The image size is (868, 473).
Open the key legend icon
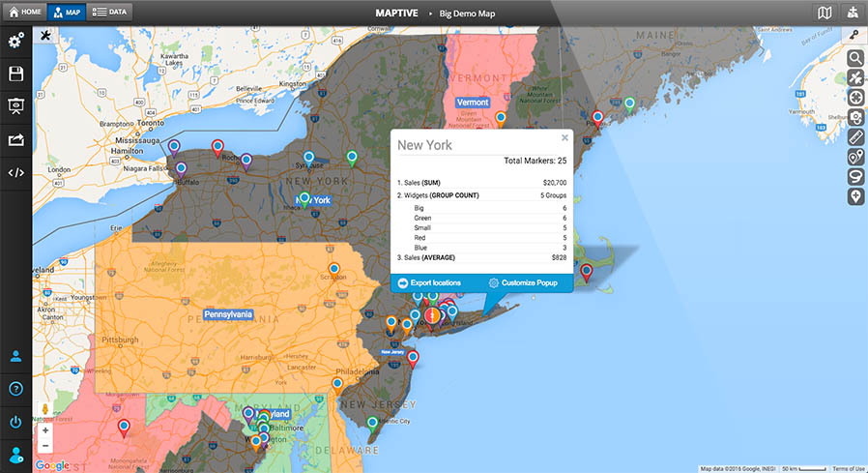coord(854,35)
